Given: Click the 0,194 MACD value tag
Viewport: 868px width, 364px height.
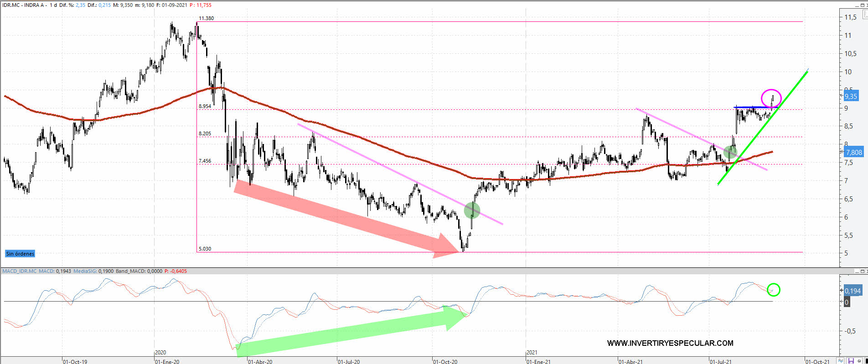Looking at the screenshot, I should (852, 291).
